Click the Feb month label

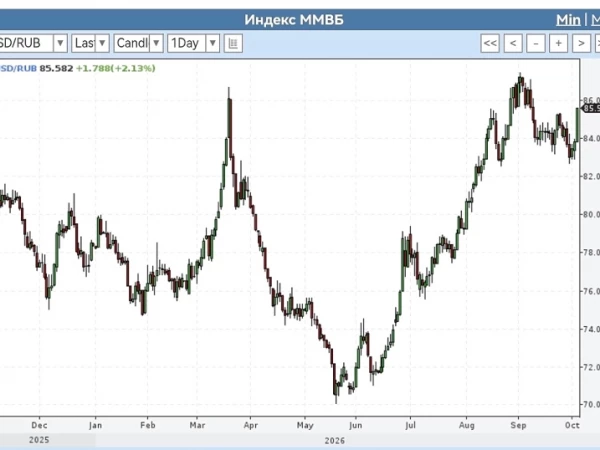[x=148, y=425]
